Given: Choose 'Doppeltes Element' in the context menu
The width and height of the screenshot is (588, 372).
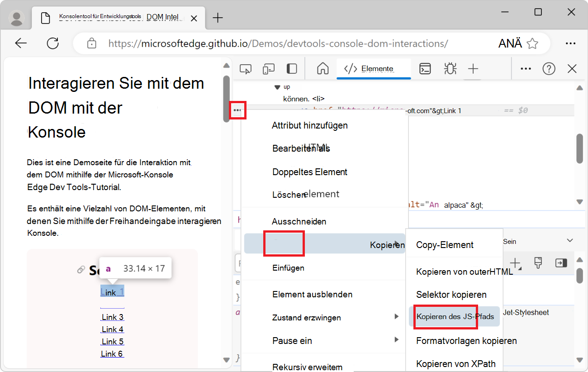Looking at the screenshot, I should pos(310,172).
